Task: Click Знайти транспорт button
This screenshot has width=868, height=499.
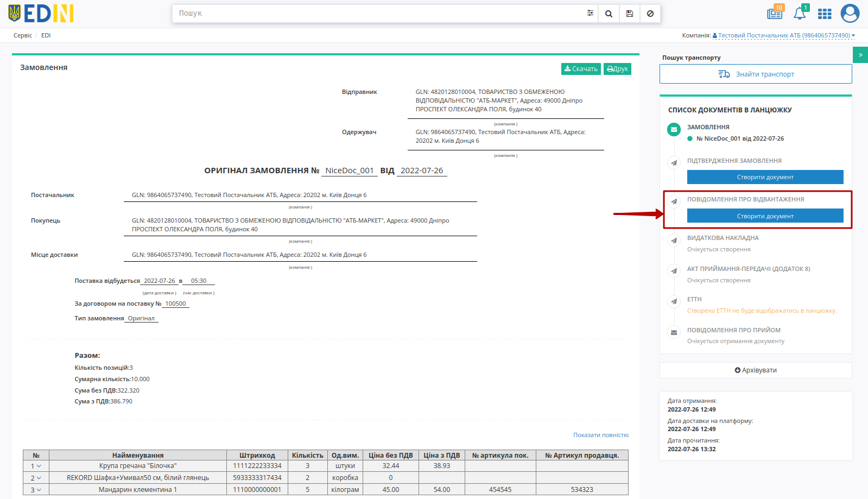Action: click(756, 74)
